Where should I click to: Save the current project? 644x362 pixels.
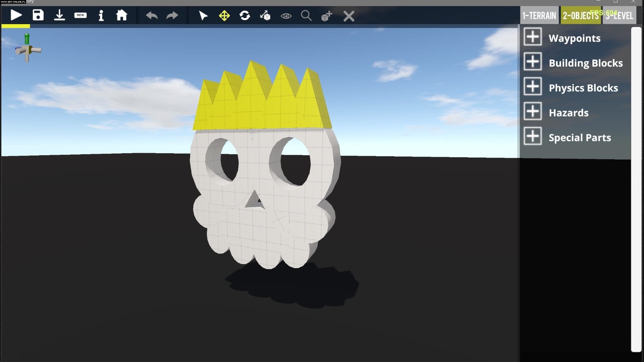38,15
